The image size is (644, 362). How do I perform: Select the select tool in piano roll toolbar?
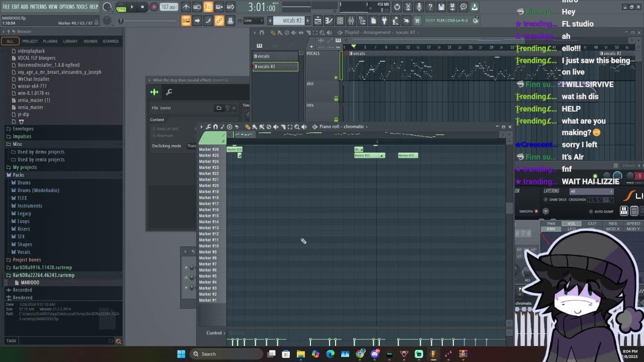pyautogui.click(x=290, y=127)
